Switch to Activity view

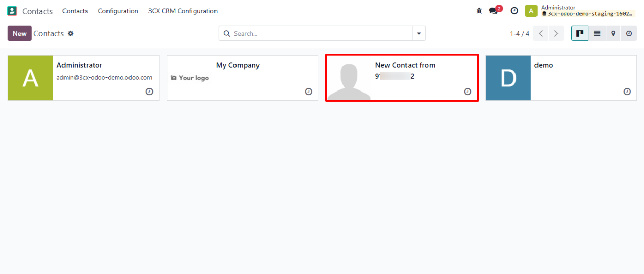pos(629,33)
